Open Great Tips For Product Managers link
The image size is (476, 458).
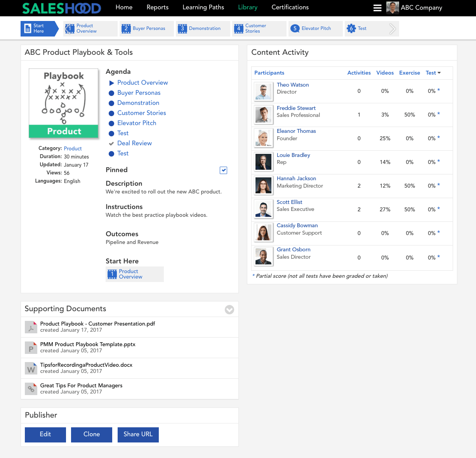point(81,385)
